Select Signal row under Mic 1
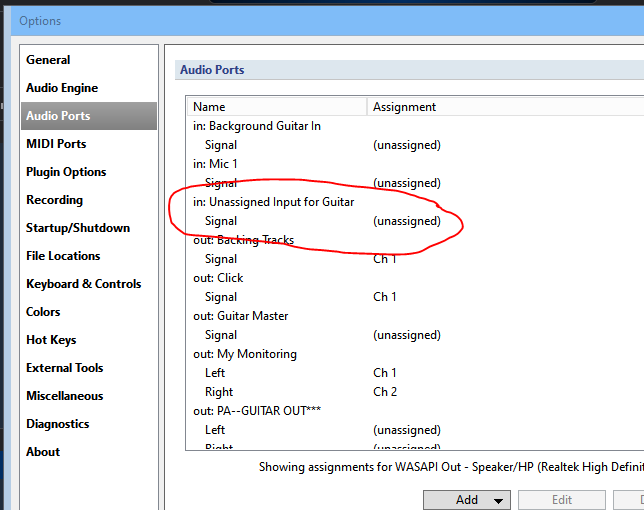 click(x=416, y=183)
